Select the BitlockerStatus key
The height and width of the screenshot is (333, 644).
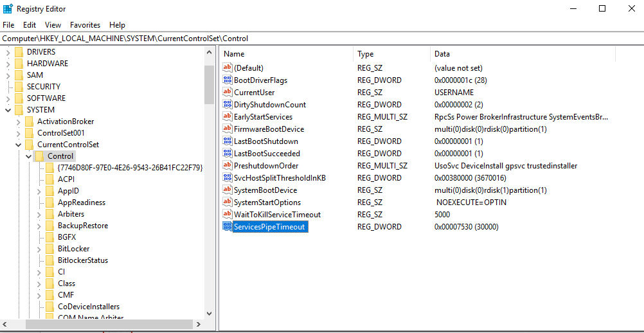83,260
